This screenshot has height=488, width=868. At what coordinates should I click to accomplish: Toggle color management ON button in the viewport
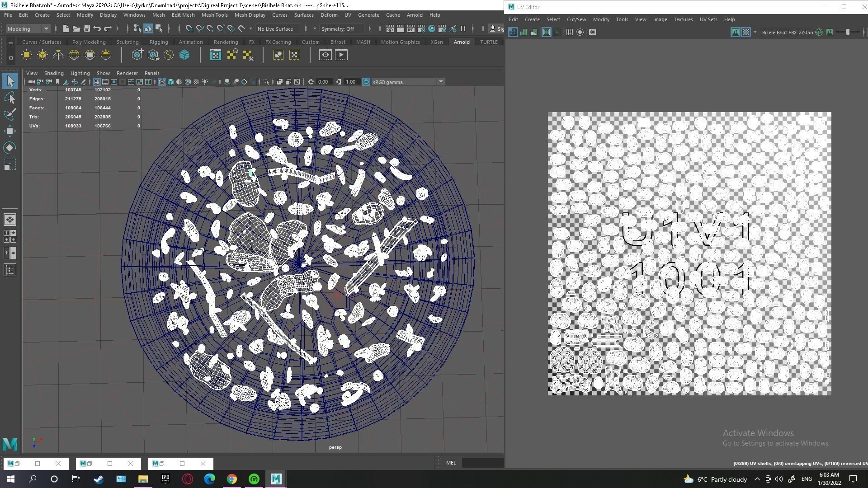click(366, 82)
